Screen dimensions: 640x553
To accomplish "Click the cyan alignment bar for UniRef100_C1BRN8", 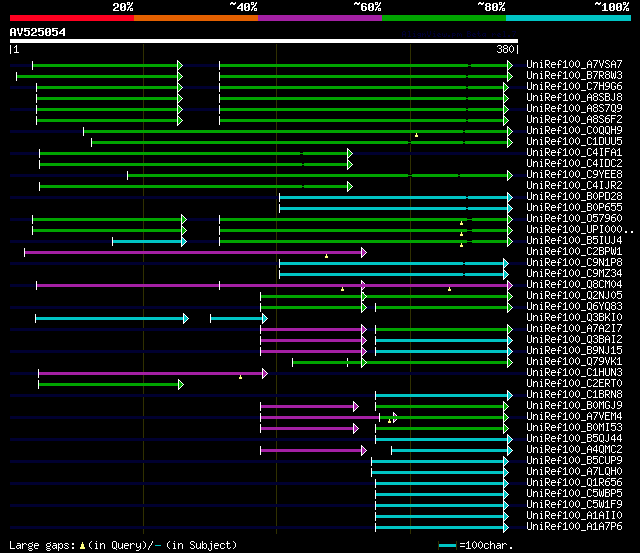I will [x=442, y=396].
